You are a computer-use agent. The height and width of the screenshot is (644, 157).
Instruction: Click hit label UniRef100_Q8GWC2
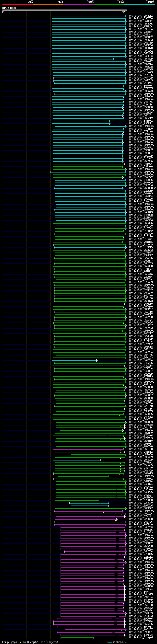pos(141,37)
